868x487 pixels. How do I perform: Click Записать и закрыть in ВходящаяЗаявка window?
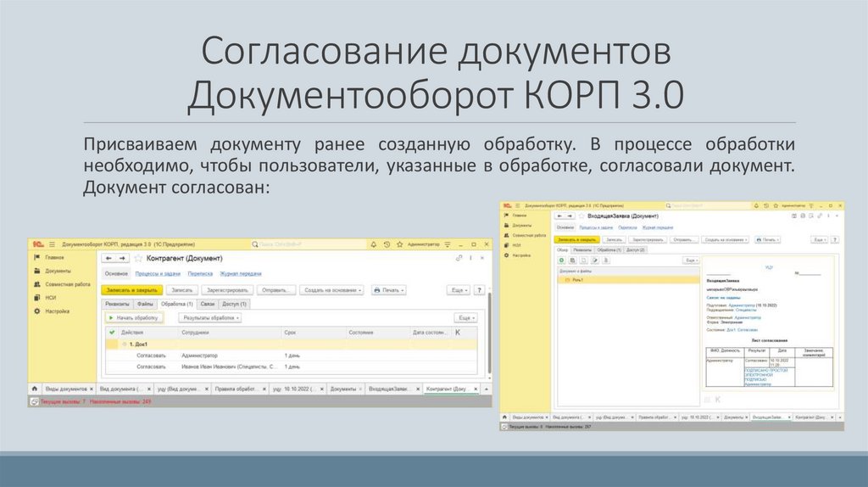click(576, 240)
